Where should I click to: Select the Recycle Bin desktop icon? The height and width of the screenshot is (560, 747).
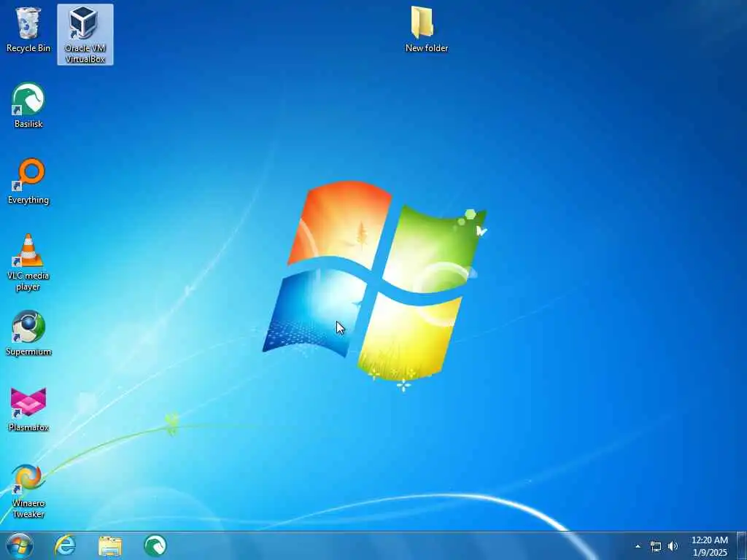(x=28, y=29)
